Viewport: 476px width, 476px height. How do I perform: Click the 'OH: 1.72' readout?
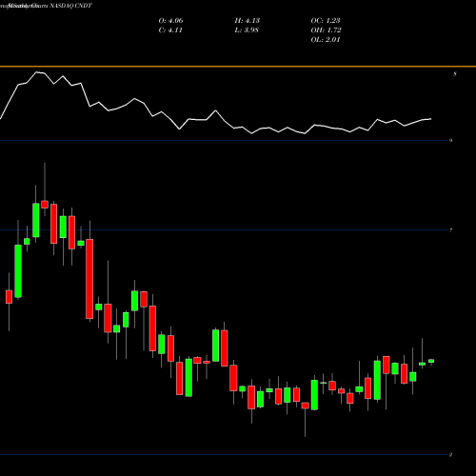(x=326, y=30)
